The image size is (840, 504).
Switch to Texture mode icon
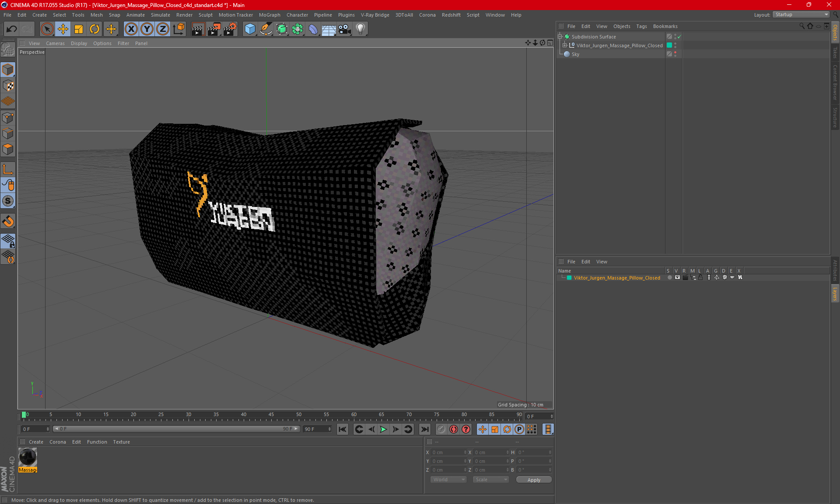click(x=8, y=86)
